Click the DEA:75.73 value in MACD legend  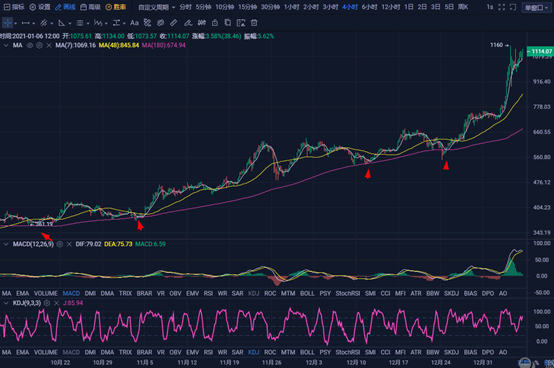(x=118, y=244)
